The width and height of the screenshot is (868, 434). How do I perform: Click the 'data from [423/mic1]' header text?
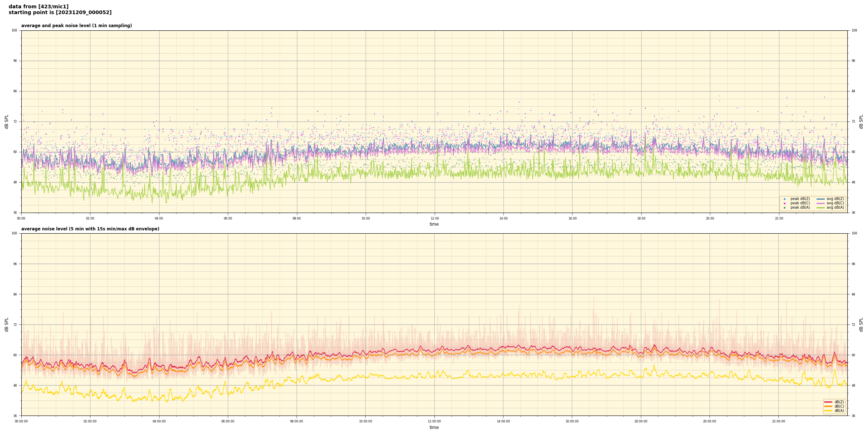[x=38, y=7]
